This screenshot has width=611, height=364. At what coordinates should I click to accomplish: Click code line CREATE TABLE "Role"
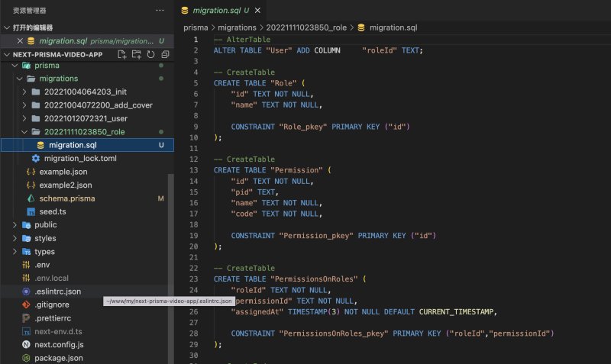pos(259,83)
